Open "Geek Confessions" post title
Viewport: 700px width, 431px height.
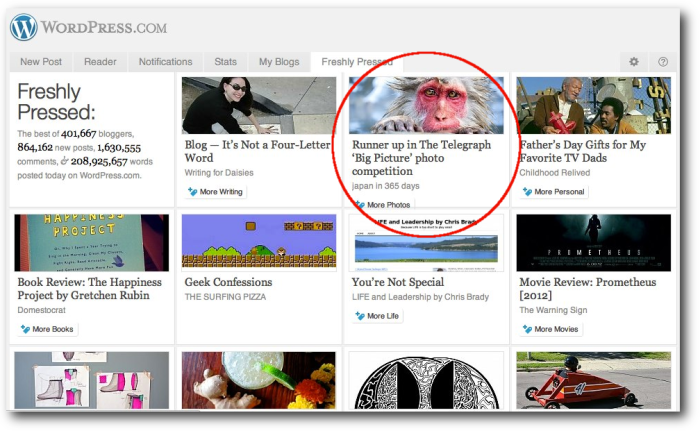click(228, 283)
